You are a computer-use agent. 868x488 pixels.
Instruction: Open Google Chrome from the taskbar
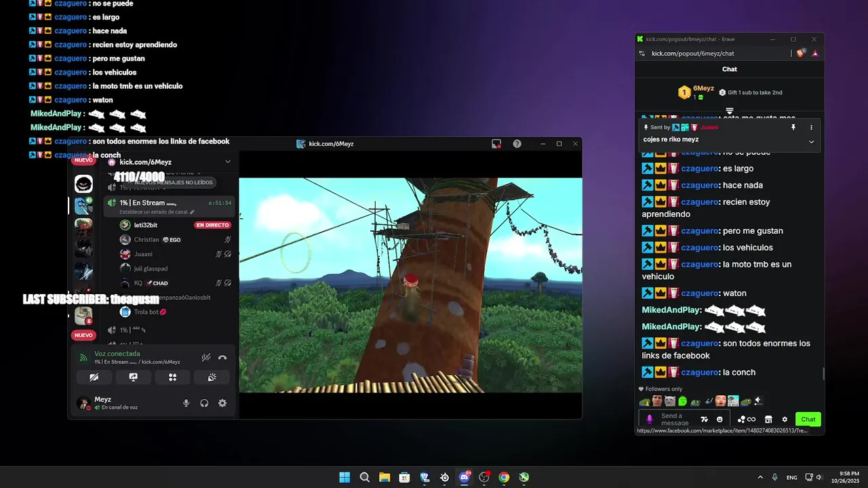[504, 477]
